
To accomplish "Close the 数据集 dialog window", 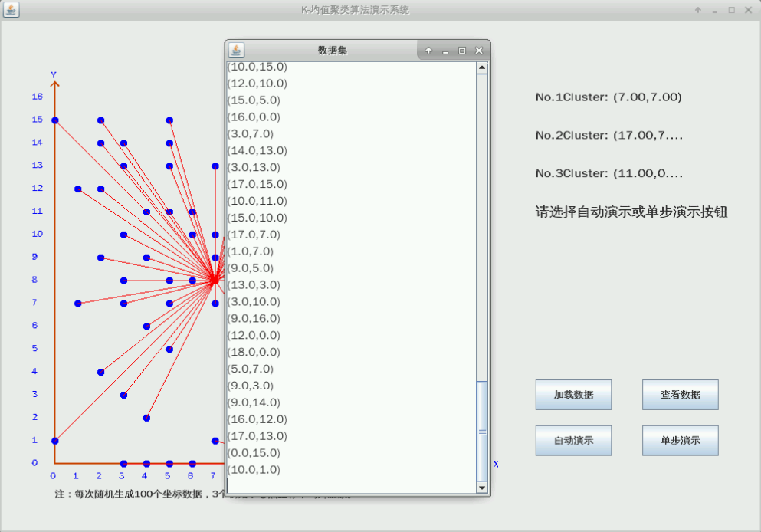I will pyautogui.click(x=479, y=51).
